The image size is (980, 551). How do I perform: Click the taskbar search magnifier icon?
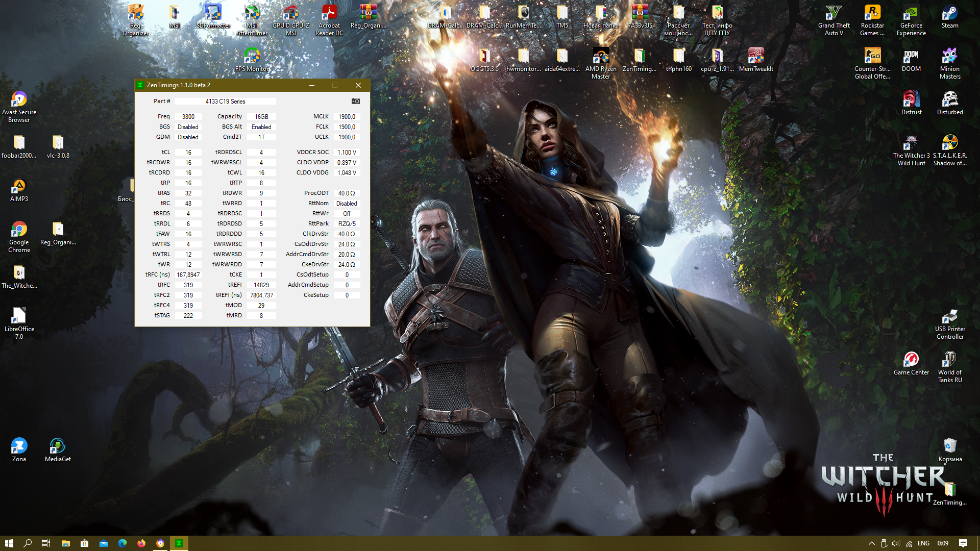(x=28, y=543)
